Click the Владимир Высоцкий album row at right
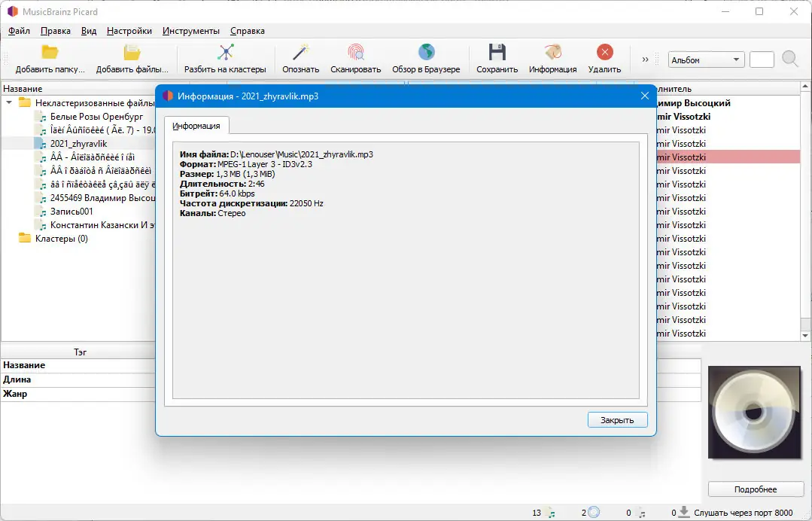The width and height of the screenshot is (812, 521). tap(728, 102)
